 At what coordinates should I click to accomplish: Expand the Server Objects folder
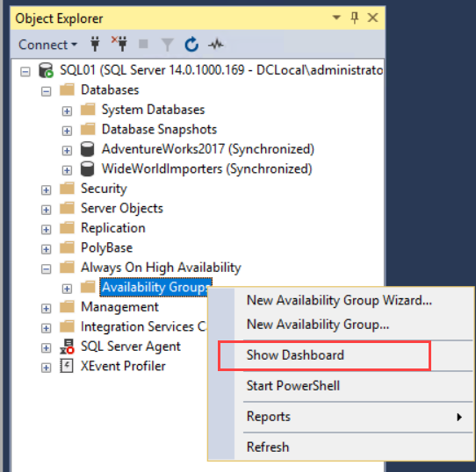point(47,210)
